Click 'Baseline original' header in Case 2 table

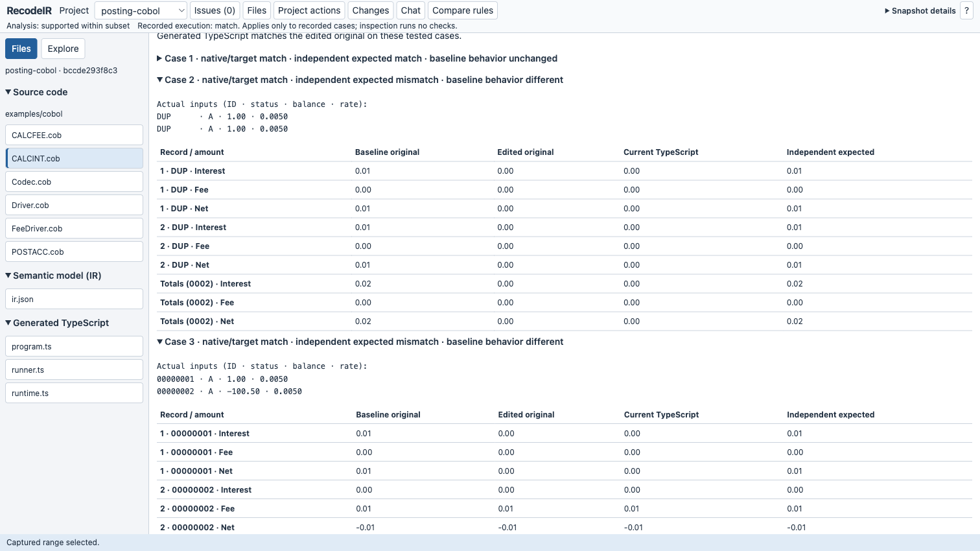387,152
